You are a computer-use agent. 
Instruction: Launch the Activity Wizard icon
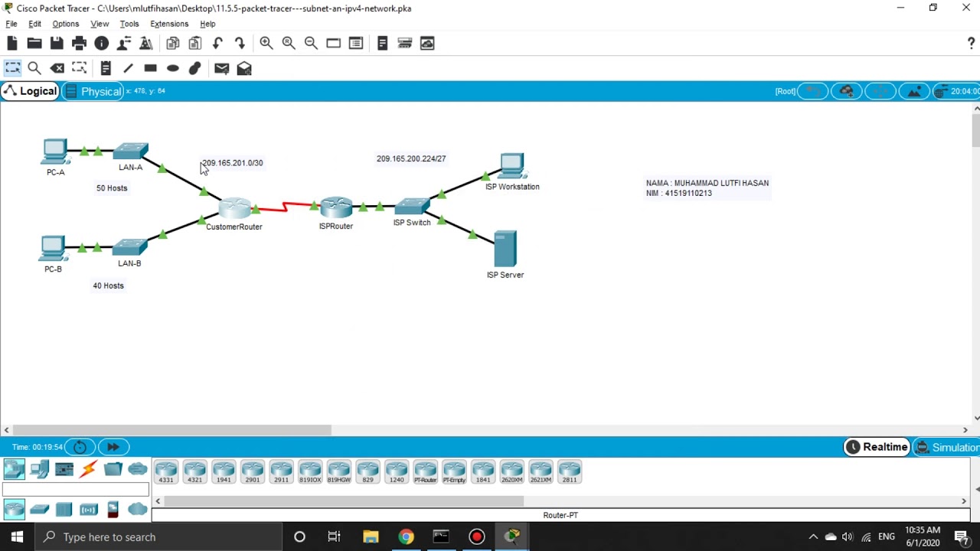[123, 44]
